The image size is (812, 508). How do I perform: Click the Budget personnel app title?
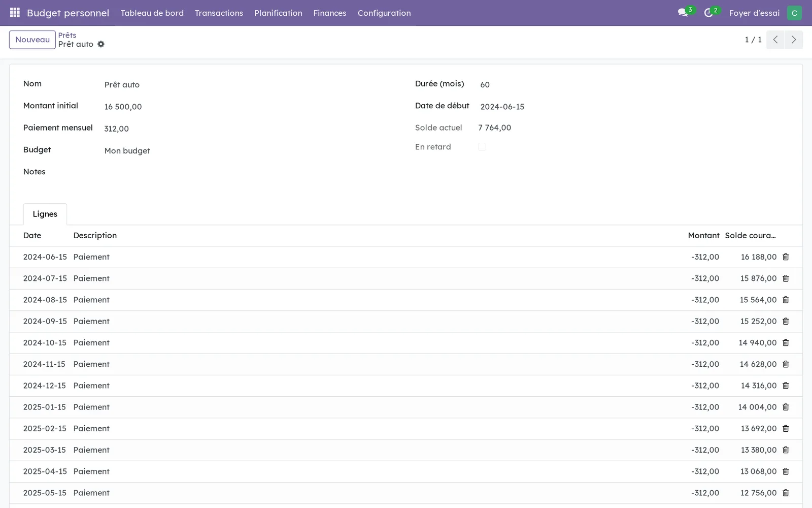point(68,13)
